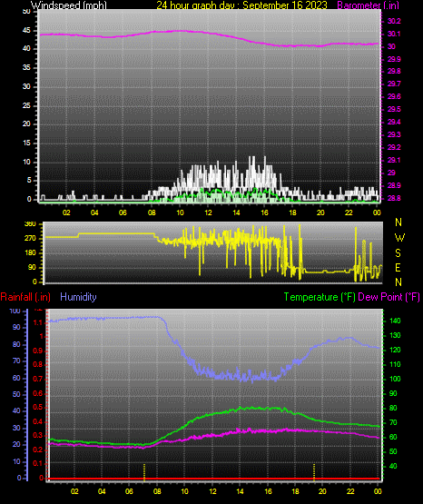Click 30.2 on the barometer axis
423x504 pixels.
(x=394, y=21)
